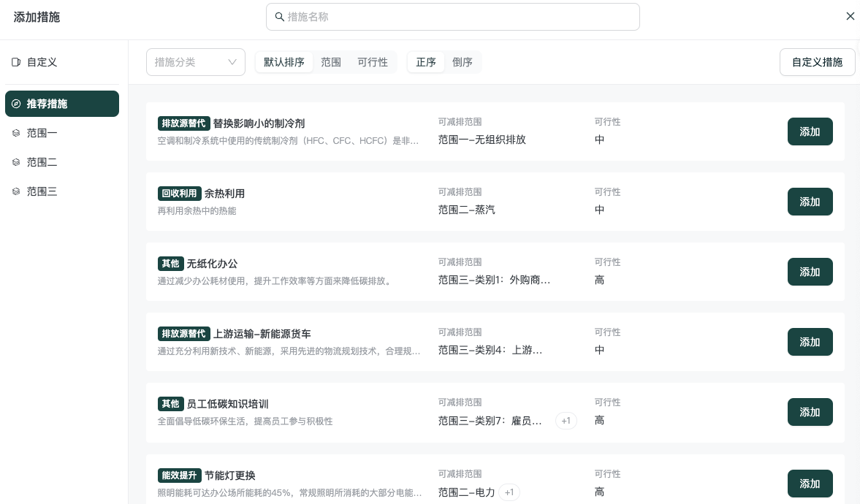The height and width of the screenshot is (504, 860).
Task: Expand the +1 badge for 员工低碳知识培训
Action: tap(566, 421)
